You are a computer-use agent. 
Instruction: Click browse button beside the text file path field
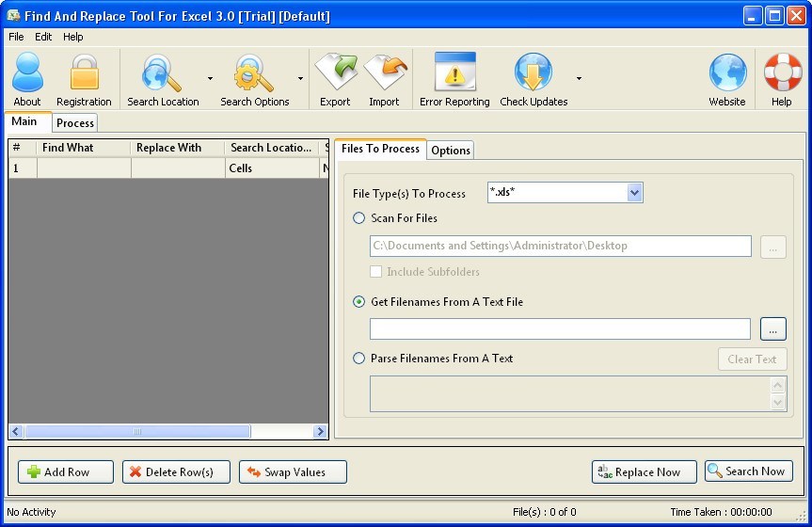coord(773,329)
